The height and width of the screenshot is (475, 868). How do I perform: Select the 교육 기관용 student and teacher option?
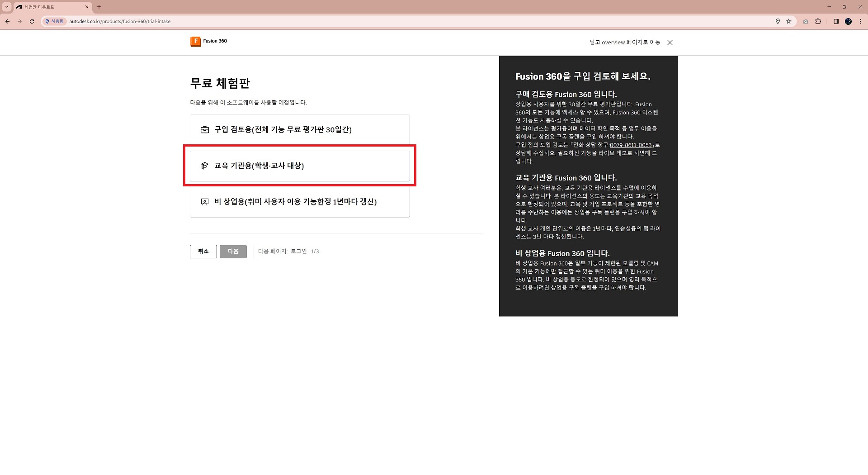(299, 166)
